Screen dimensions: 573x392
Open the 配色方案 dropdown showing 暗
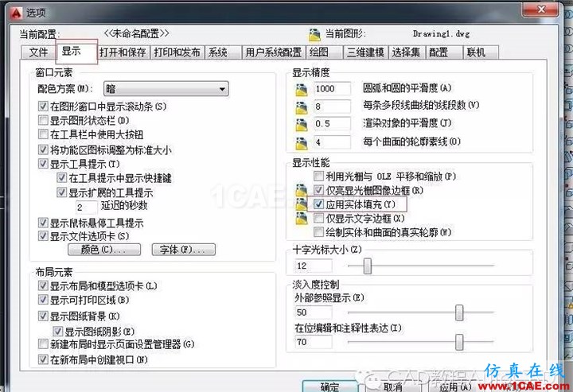(166, 89)
